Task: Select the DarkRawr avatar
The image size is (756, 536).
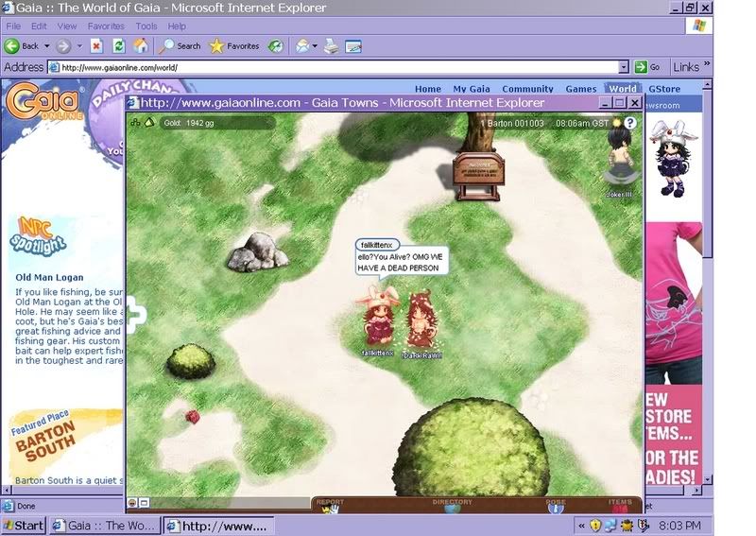Action: pyautogui.click(x=421, y=319)
